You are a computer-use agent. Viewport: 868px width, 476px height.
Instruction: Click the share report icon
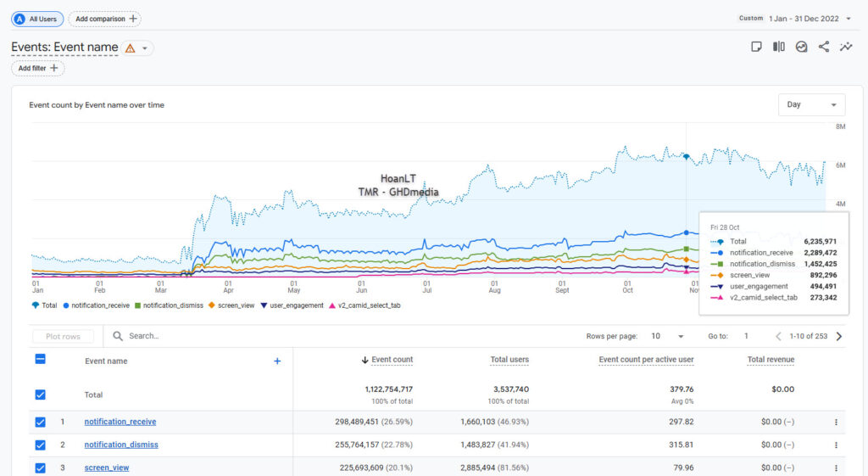click(x=823, y=47)
